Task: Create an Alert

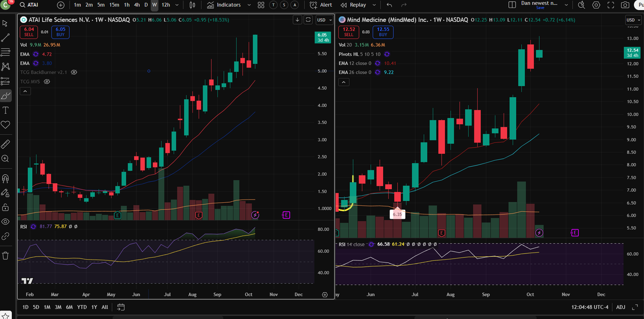Action: [x=321, y=5]
